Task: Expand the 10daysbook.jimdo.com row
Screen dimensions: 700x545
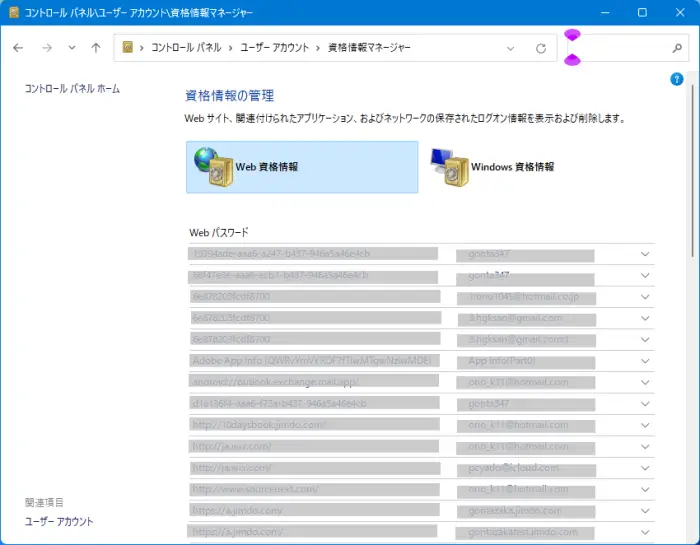Action: (x=645, y=425)
